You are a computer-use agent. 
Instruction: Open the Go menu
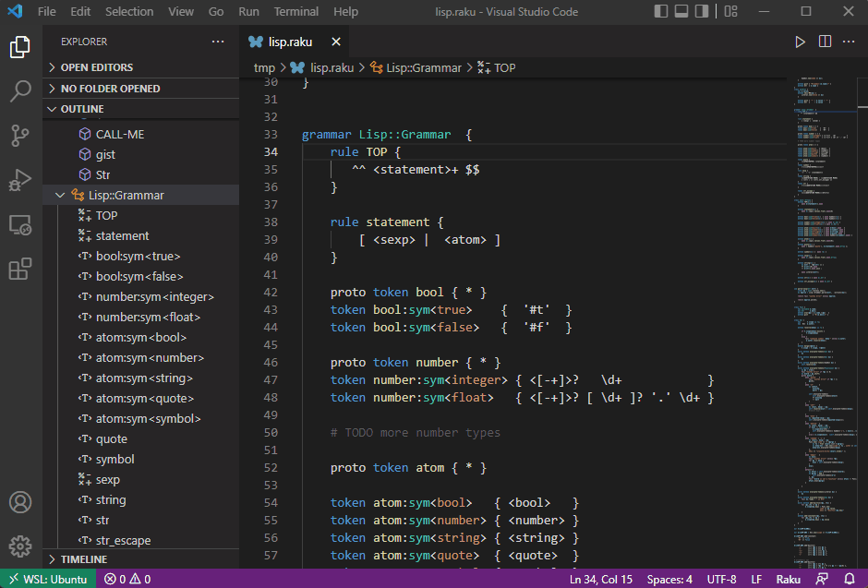(x=216, y=11)
